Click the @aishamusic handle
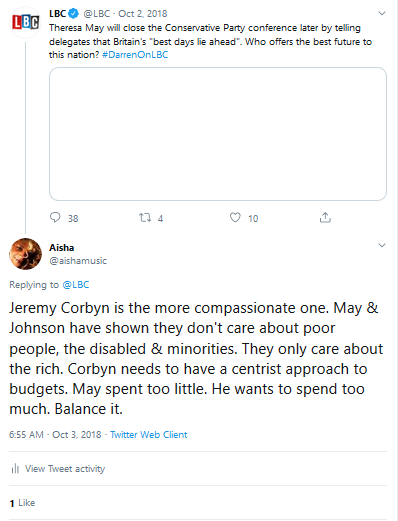 (78, 261)
